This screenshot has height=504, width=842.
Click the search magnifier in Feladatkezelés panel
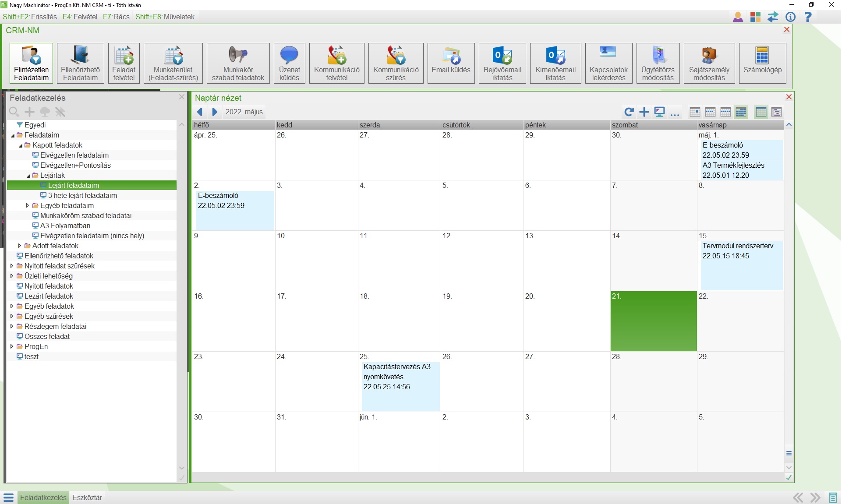(x=14, y=112)
